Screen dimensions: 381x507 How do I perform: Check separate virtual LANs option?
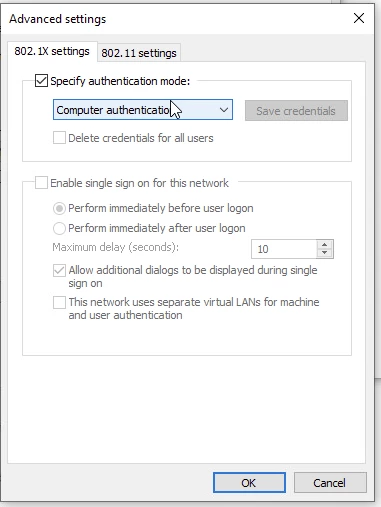[59, 303]
